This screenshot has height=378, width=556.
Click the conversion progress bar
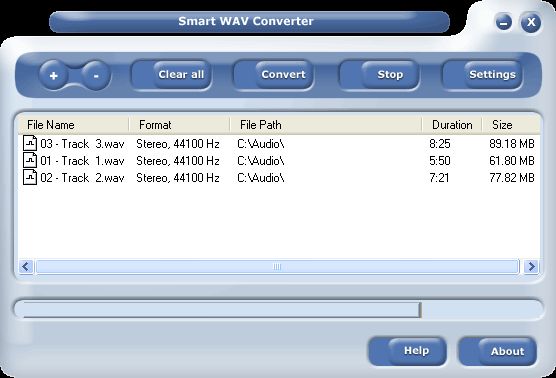pos(278,309)
